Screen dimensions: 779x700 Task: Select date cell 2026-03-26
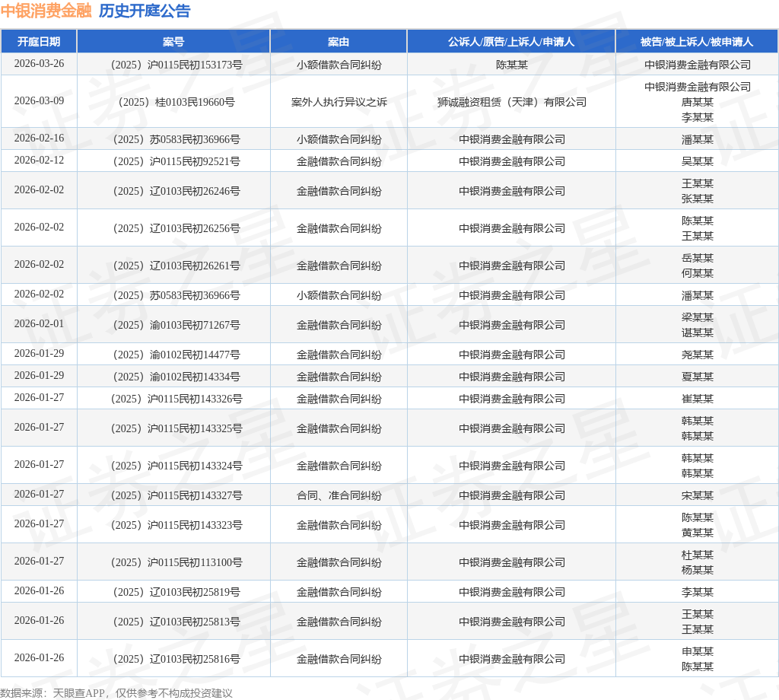[x=39, y=64]
